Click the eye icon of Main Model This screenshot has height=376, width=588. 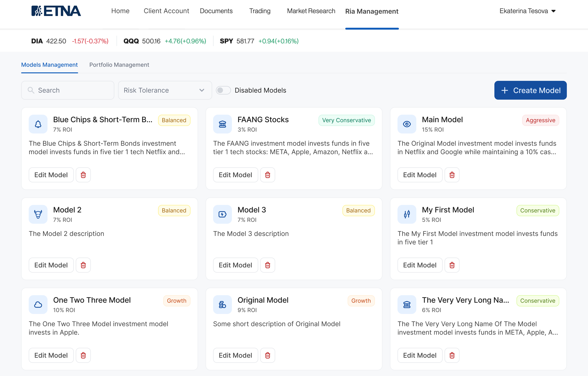407,124
